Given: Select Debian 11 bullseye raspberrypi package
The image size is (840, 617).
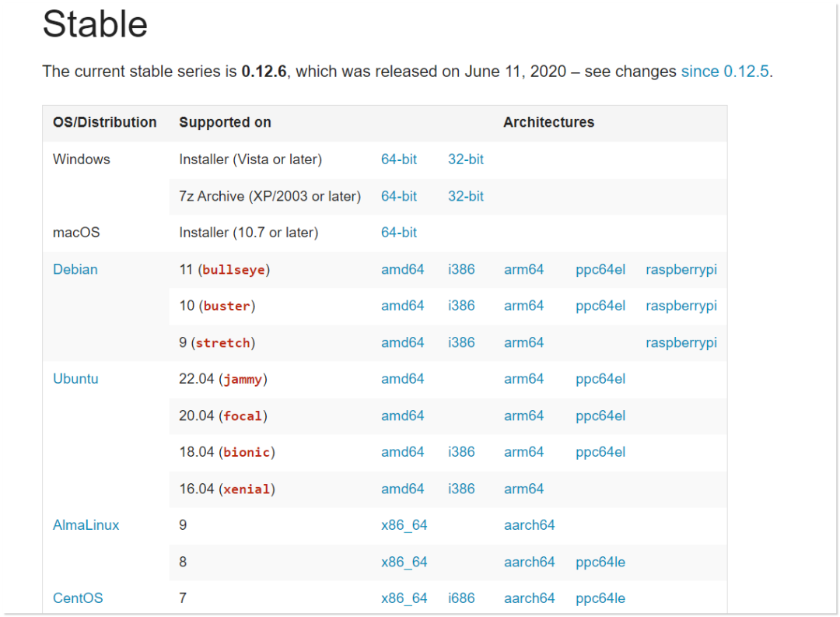Looking at the screenshot, I should [681, 269].
